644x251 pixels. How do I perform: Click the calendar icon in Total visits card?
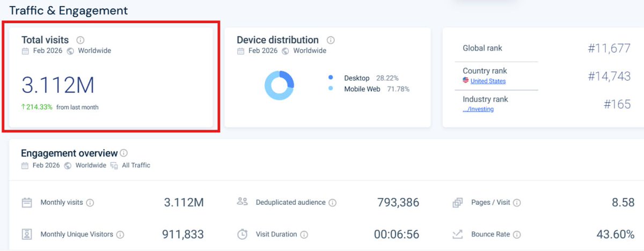25,51
